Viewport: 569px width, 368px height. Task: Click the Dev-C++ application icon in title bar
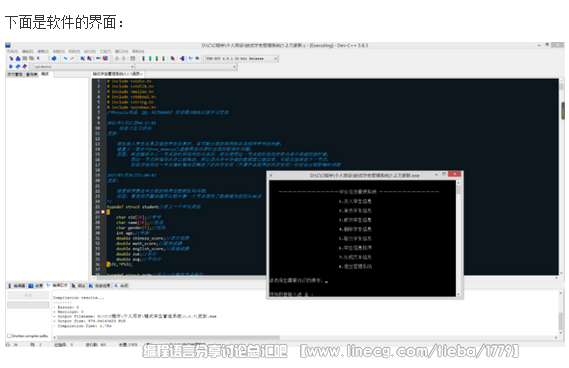click(x=8, y=45)
